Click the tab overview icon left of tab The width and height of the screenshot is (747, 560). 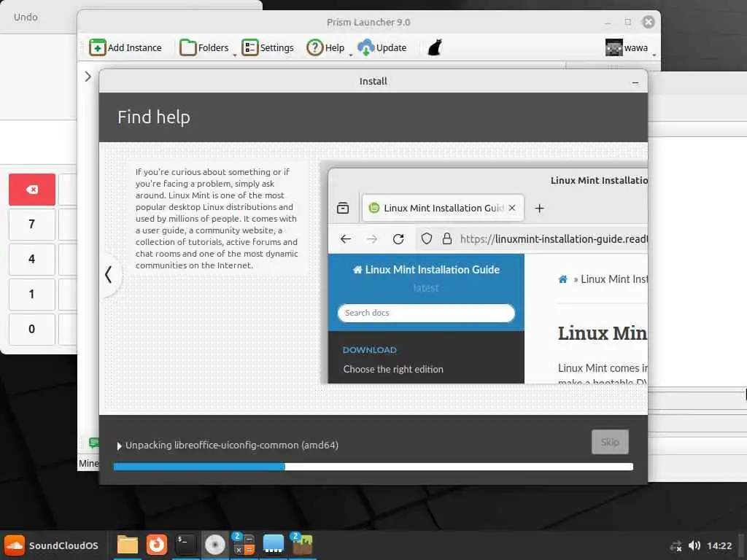point(343,208)
